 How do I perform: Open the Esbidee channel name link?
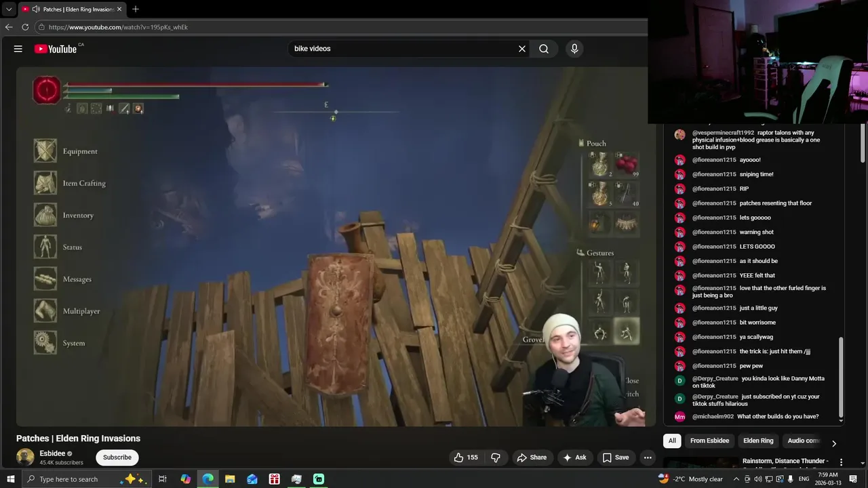click(52, 453)
